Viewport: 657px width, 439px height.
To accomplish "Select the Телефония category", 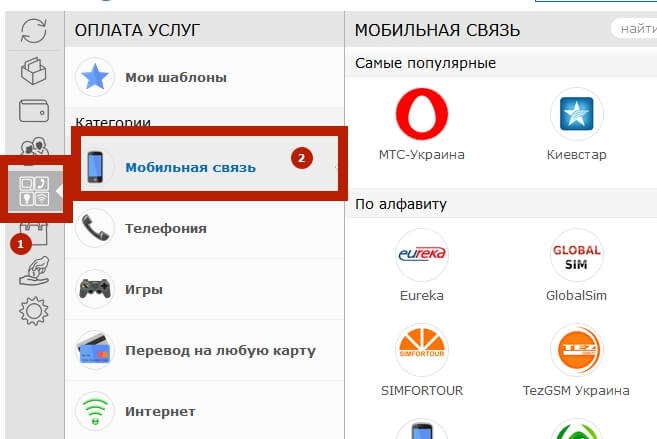I will [204, 228].
